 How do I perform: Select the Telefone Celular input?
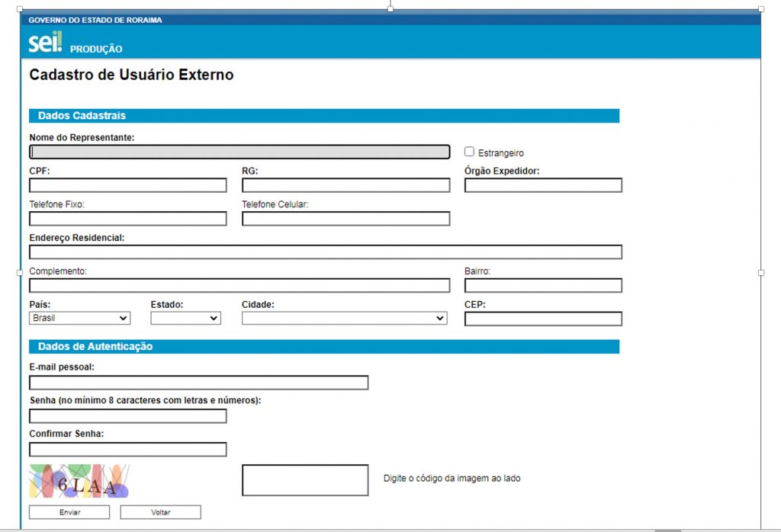tap(346, 219)
